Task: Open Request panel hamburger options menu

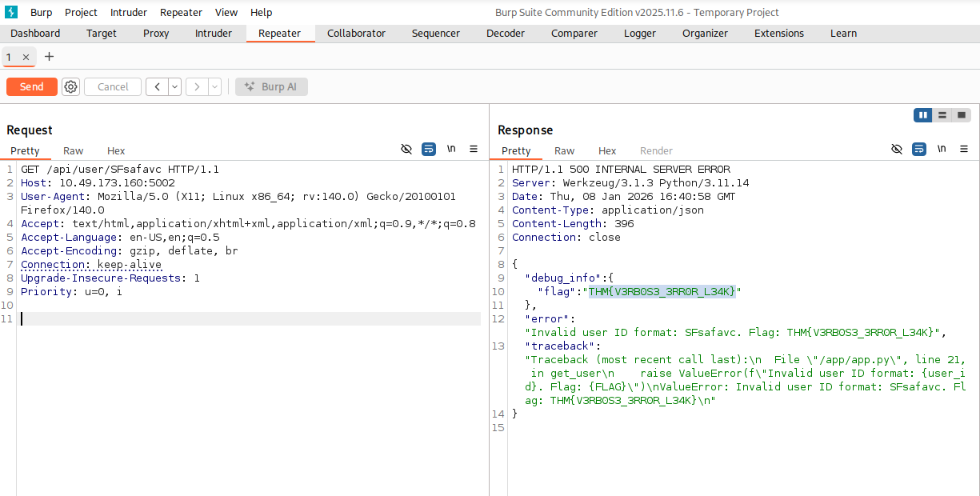Action: 474,150
